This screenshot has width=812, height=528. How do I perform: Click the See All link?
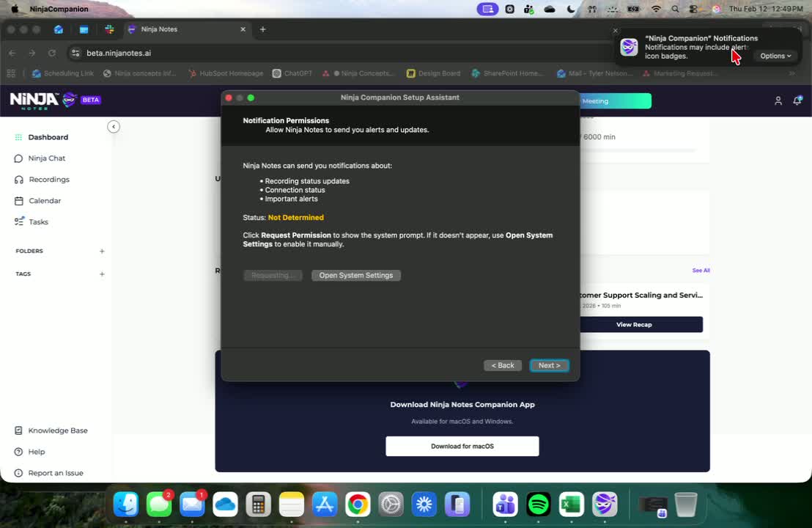701,271
